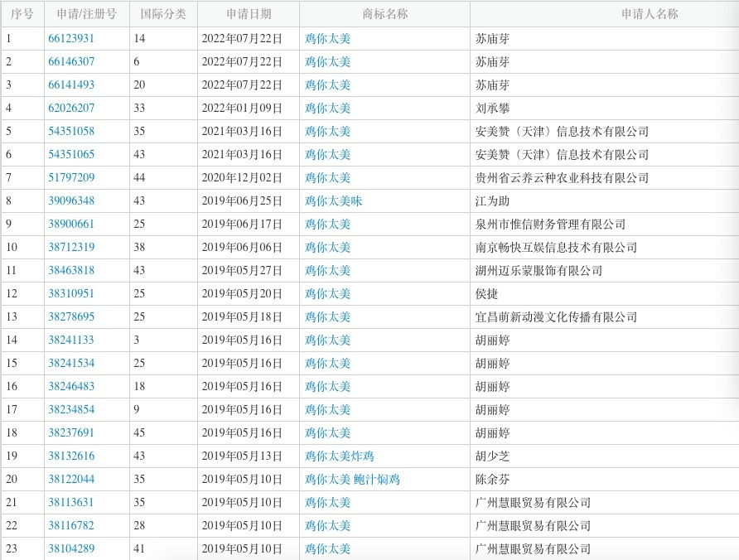Click the 申请/注册号 column header
Screen dimensions: 739x560
(x=87, y=14)
